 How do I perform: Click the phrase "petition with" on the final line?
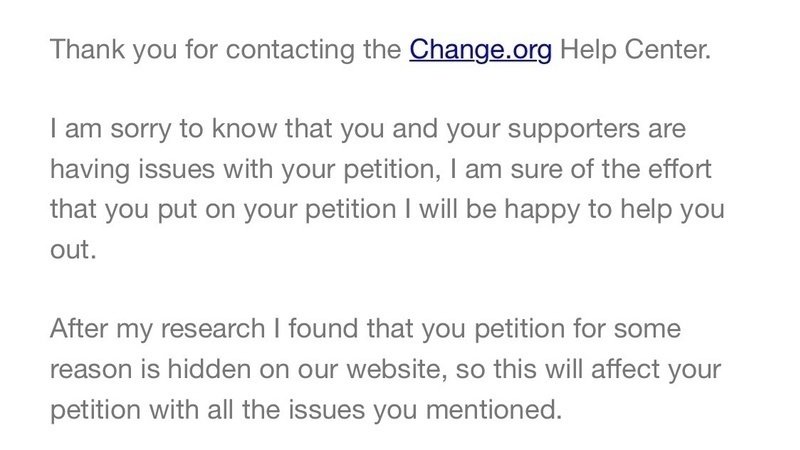click(x=133, y=411)
